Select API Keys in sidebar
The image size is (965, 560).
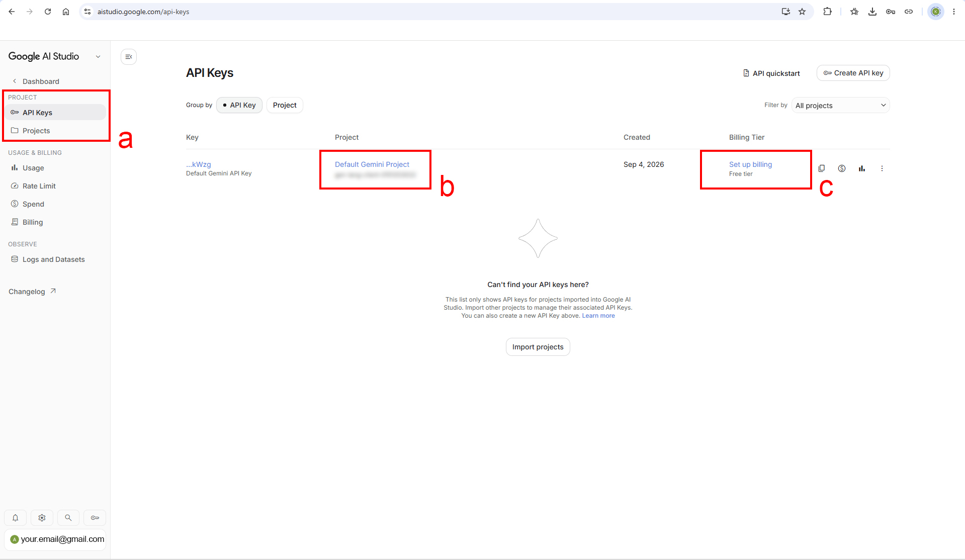click(x=55, y=113)
